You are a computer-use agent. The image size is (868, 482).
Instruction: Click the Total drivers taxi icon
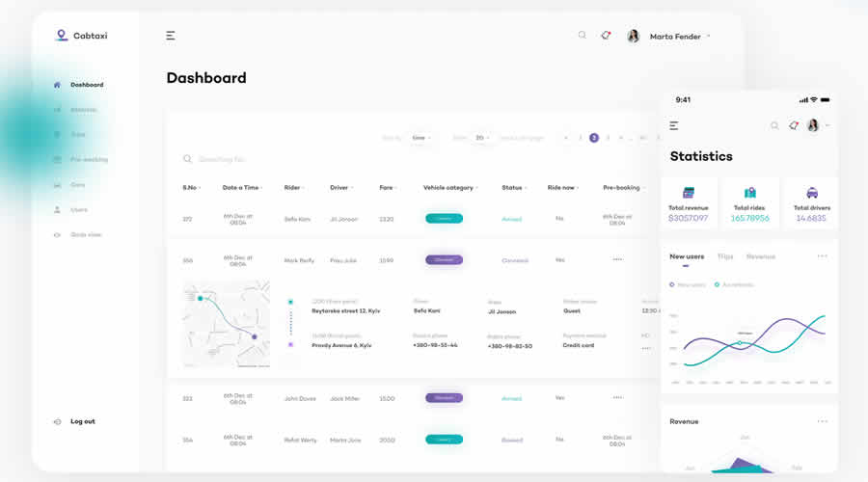click(x=811, y=193)
